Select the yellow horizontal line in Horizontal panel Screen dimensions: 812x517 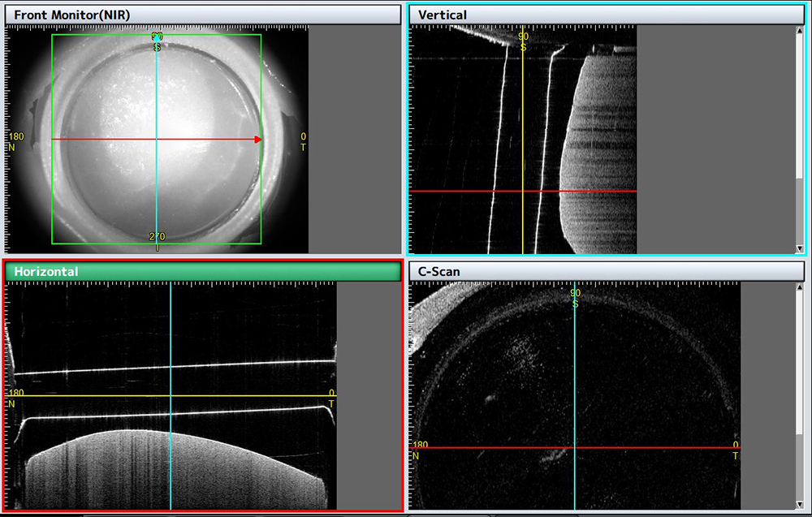coord(171,396)
